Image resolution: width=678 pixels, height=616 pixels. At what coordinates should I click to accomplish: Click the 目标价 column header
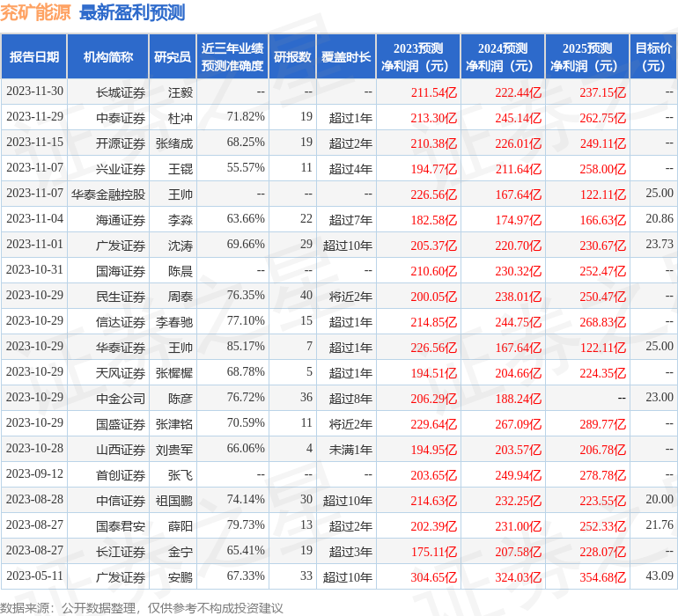click(653, 56)
